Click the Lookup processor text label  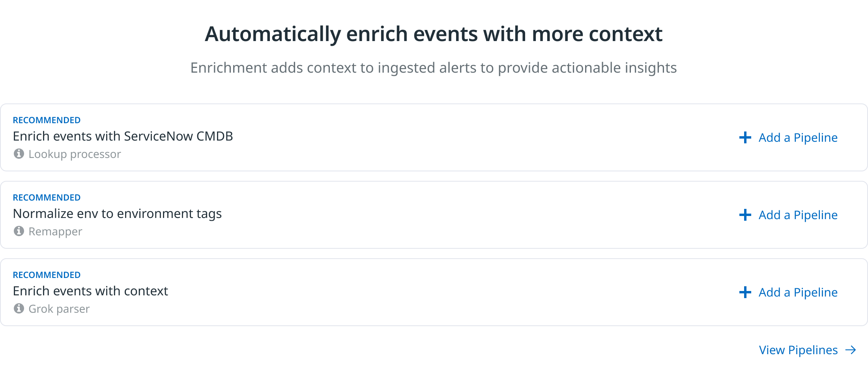pos(74,154)
